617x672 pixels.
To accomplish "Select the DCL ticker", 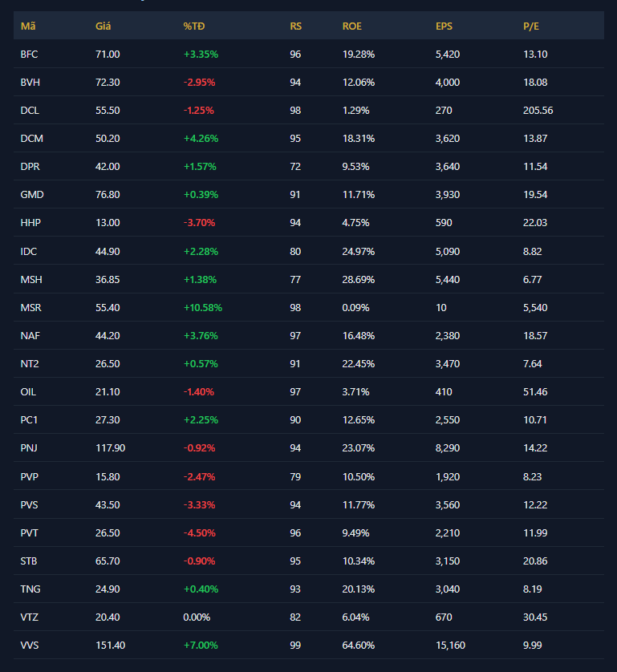I will point(30,111).
